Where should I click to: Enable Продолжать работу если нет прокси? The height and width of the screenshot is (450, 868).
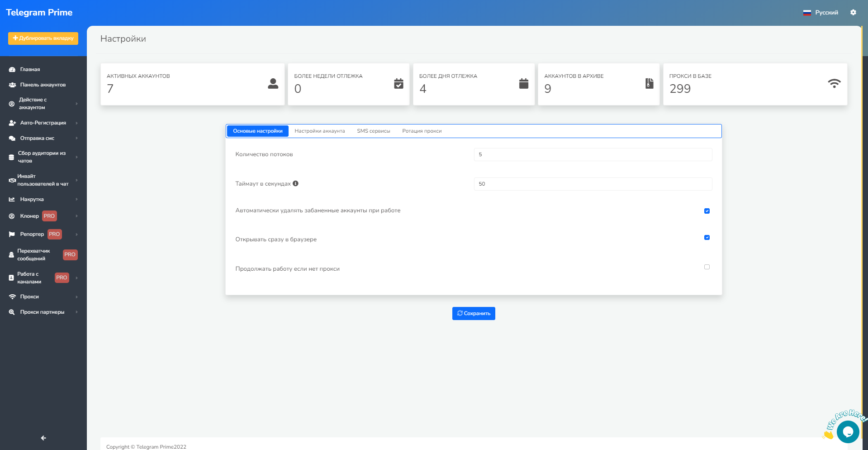click(x=707, y=267)
